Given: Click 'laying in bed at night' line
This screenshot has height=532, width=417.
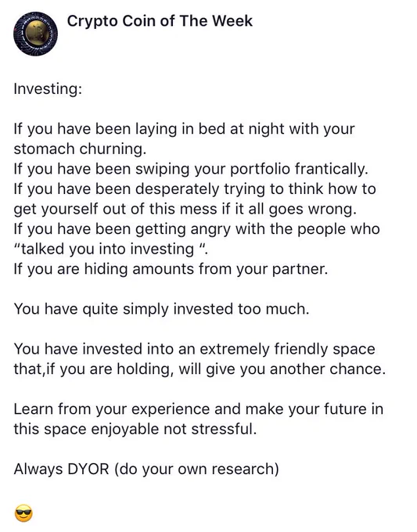Looking at the screenshot, I should 184,129.
